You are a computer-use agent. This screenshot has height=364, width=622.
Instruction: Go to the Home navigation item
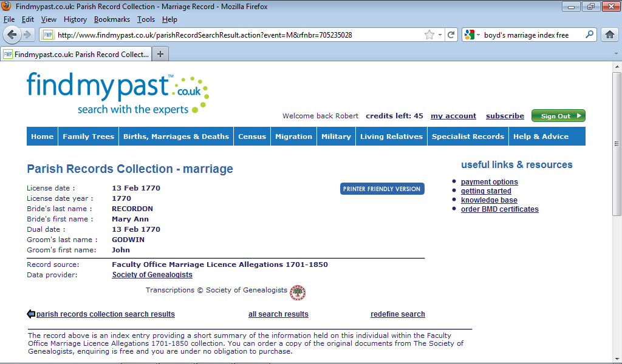[x=42, y=136]
